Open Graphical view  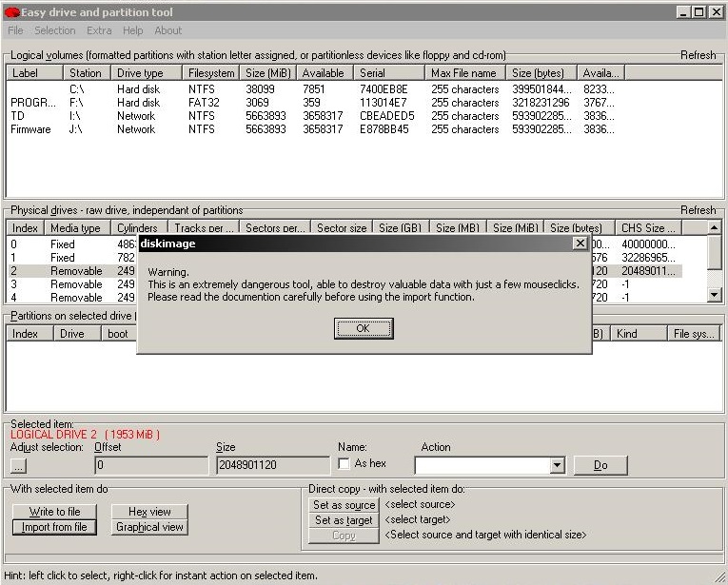149,527
